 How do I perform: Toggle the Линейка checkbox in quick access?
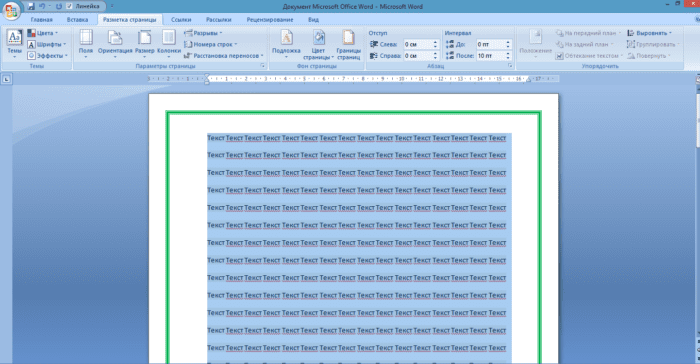tap(69, 6)
